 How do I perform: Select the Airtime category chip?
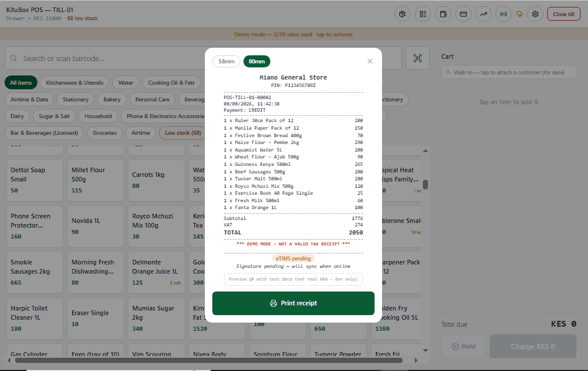click(140, 133)
